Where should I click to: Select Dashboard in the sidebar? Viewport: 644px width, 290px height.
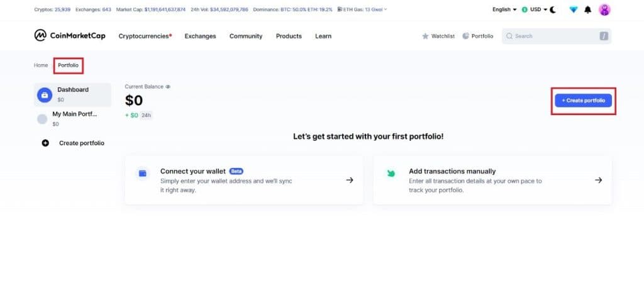click(x=73, y=95)
